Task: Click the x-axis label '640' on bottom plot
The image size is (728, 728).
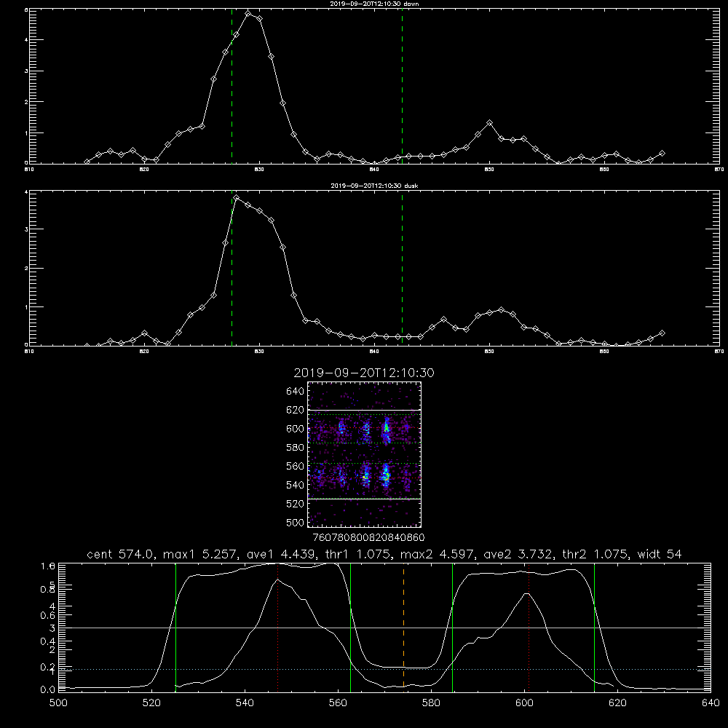Action: [x=711, y=703]
